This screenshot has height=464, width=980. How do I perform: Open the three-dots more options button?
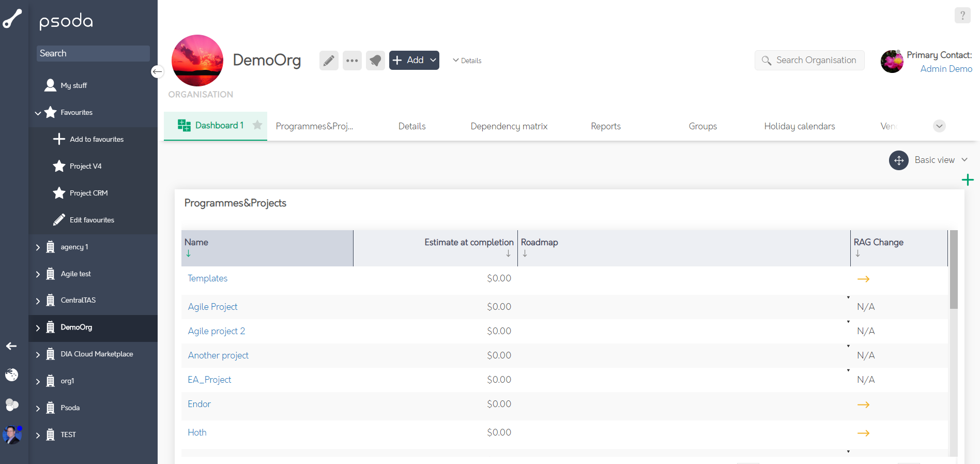pos(352,61)
